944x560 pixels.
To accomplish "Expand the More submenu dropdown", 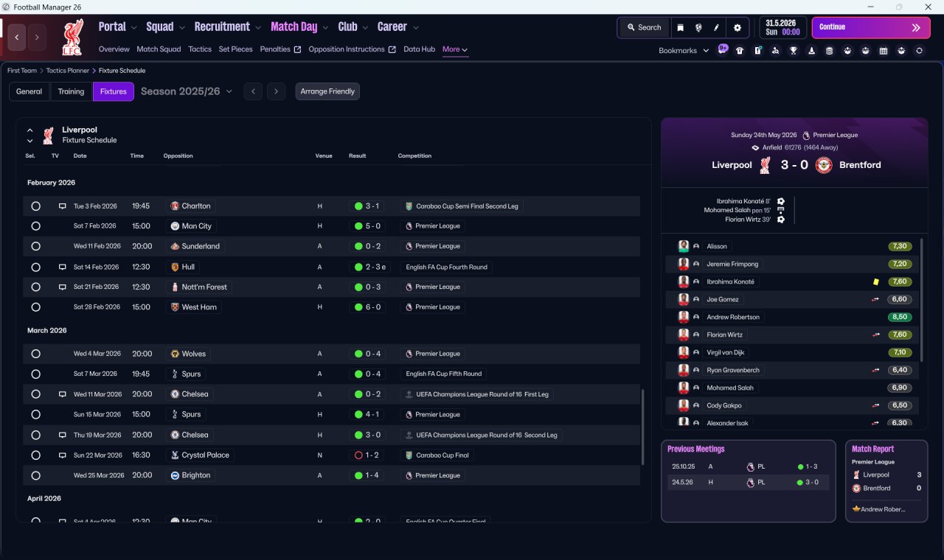I will [455, 49].
